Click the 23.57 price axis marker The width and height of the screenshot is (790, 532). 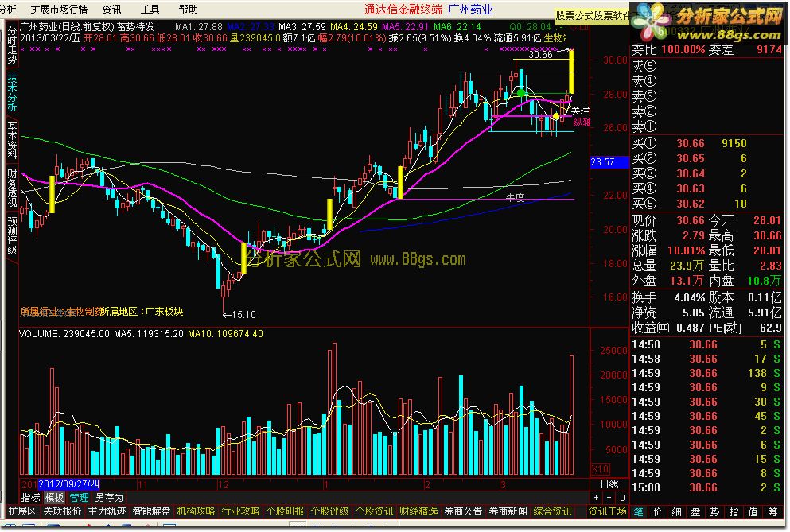609,162
